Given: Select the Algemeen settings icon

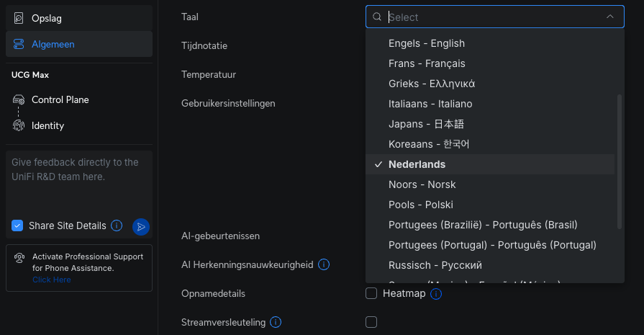Looking at the screenshot, I should pyautogui.click(x=19, y=44).
